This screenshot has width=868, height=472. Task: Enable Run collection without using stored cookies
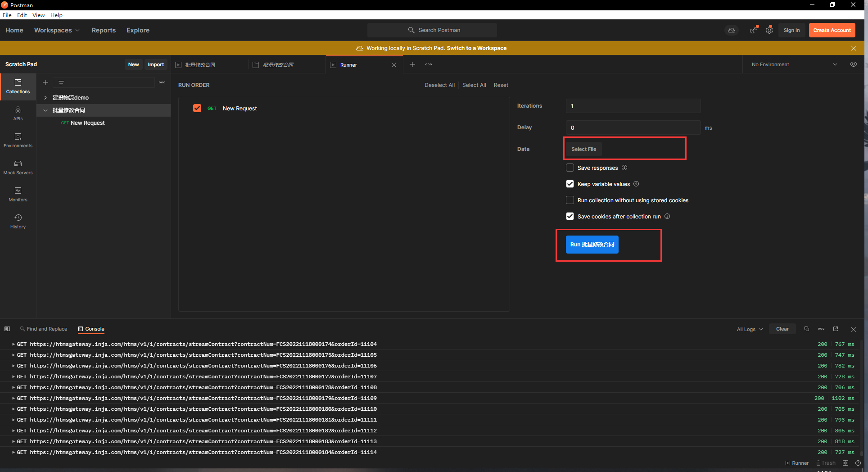click(570, 200)
